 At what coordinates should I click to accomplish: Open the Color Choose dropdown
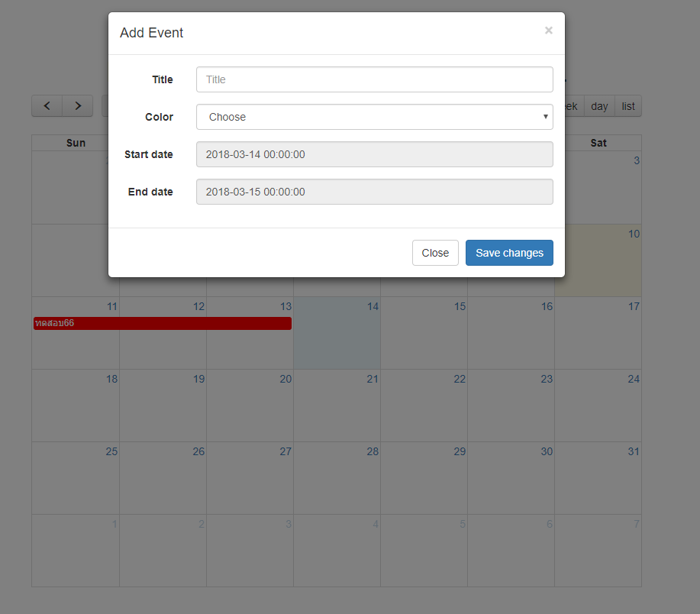tap(375, 117)
